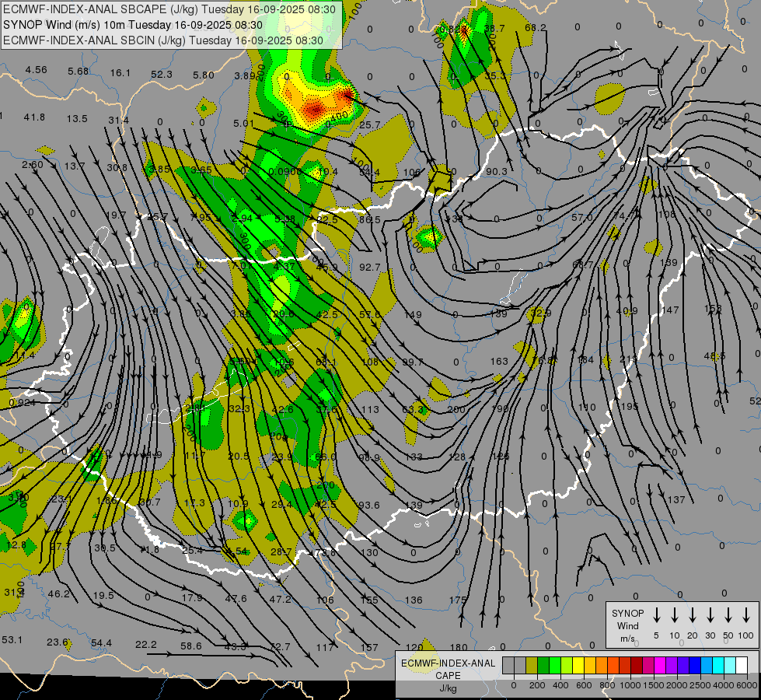This screenshot has height=700, width=761.
Task: Select the bright magenta CAPE legend swatch
Action: (x=660, y=665)
